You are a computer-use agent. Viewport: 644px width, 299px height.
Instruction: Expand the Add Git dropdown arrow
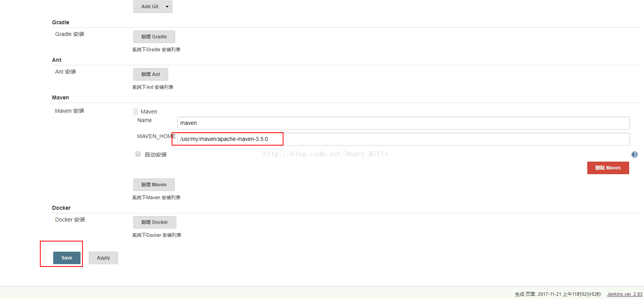[167, 7]
